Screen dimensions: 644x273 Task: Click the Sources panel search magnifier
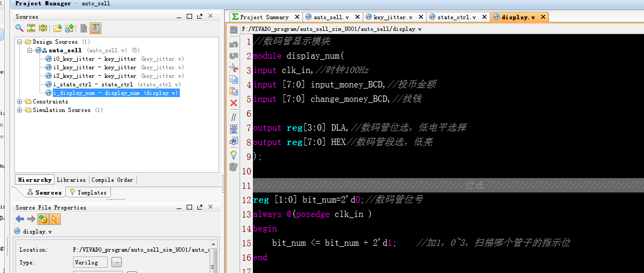click(19, 28)
